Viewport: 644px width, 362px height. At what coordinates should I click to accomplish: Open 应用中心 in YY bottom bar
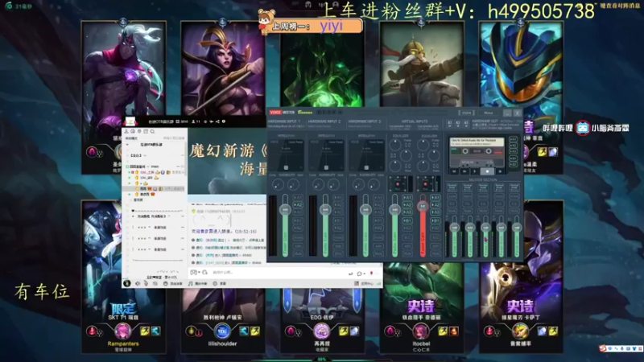[364, 284]
